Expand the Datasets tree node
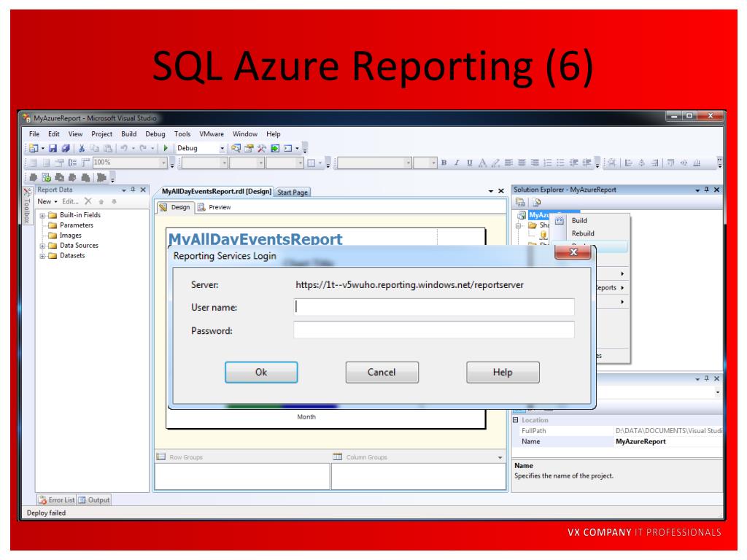This screenshot has height=560, width=747. coord(42,256)
